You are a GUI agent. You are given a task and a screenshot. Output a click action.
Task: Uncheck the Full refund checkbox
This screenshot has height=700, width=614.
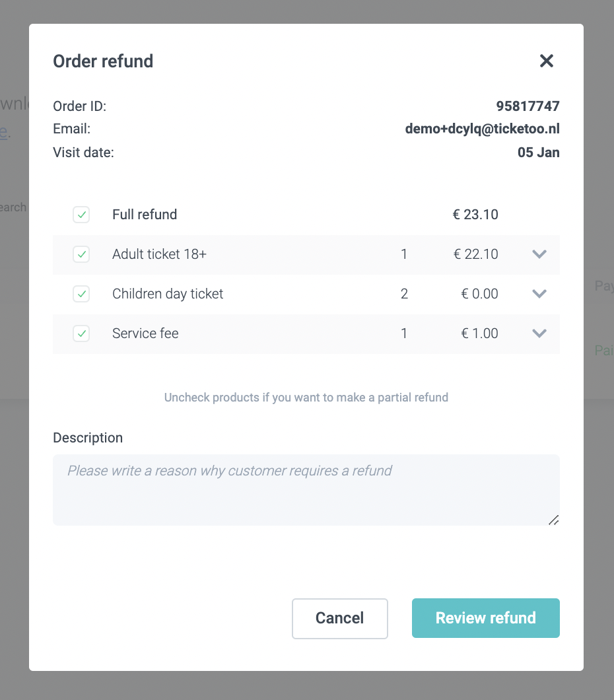click(81, 215)
